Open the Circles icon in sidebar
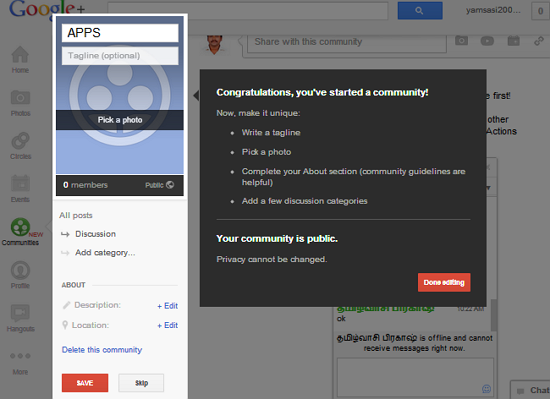The height and width of the screenshot is (399, 550). [20, 141]
